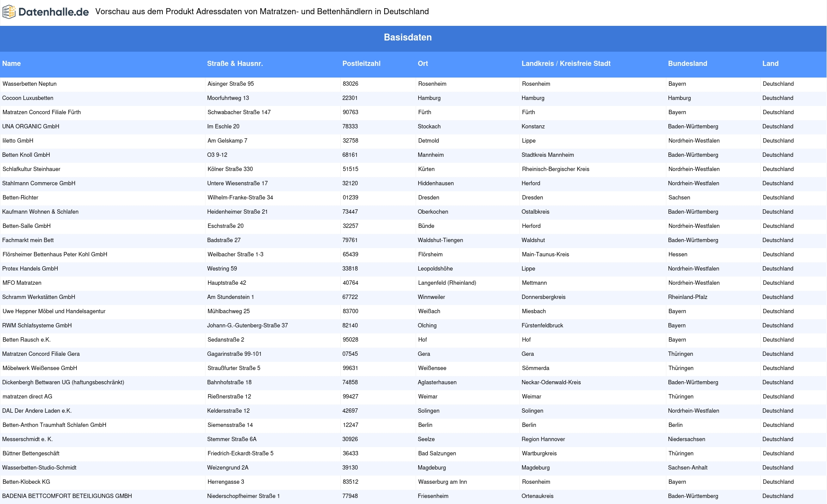The height and width of the screenshot is (504, 827).
Task: Click Flörsheimer Bettenhaus Peter Kohl GmbH
Action: (55, 255)
